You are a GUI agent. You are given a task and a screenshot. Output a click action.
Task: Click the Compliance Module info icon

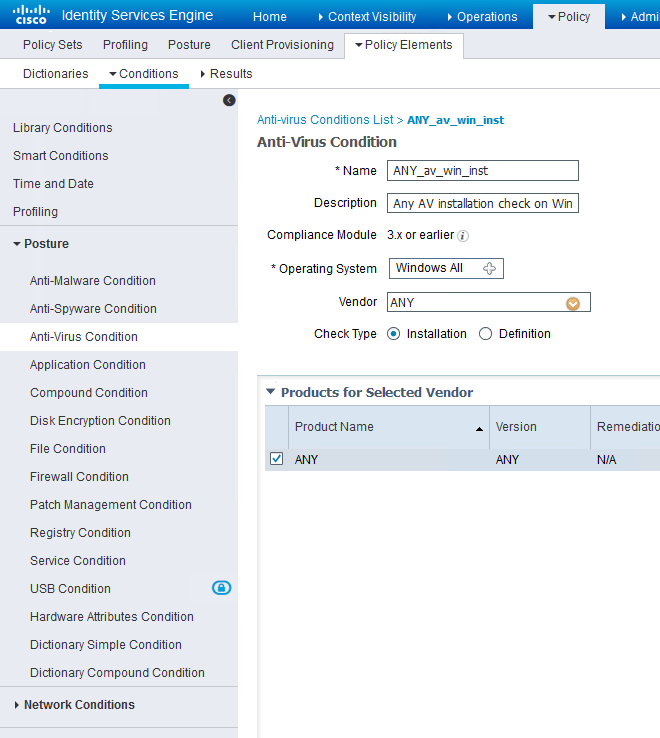click(x=463, y=236)
